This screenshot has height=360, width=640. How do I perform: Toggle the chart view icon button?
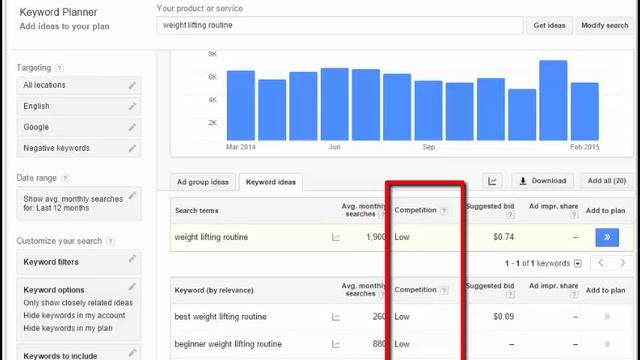pos(492,181)
